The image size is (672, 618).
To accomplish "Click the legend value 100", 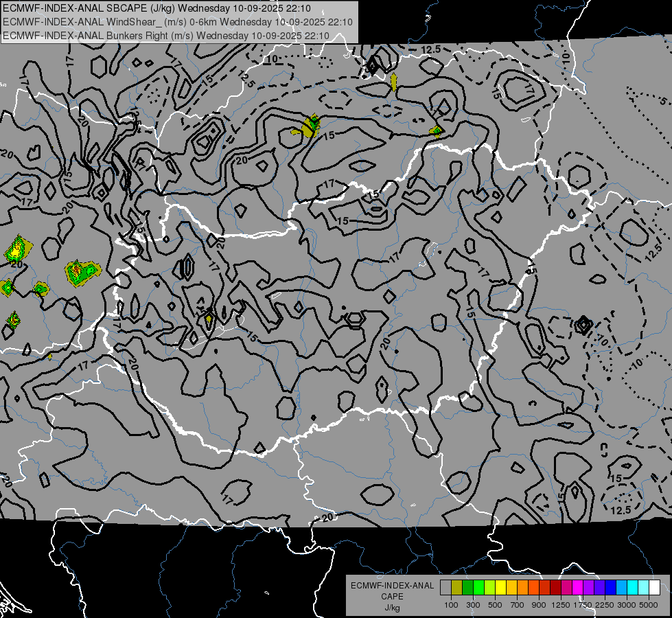I will [x=451, y=605].
